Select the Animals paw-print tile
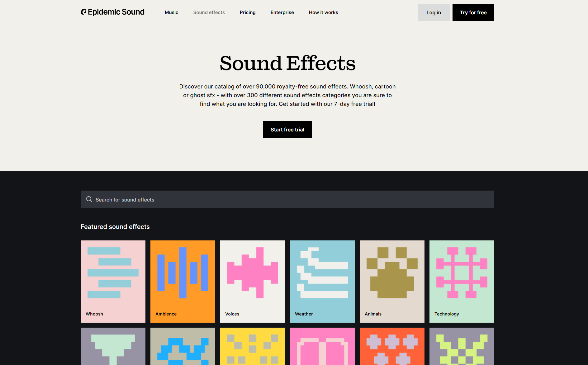This screenshot has height=365, width=588. pos(392,281)
